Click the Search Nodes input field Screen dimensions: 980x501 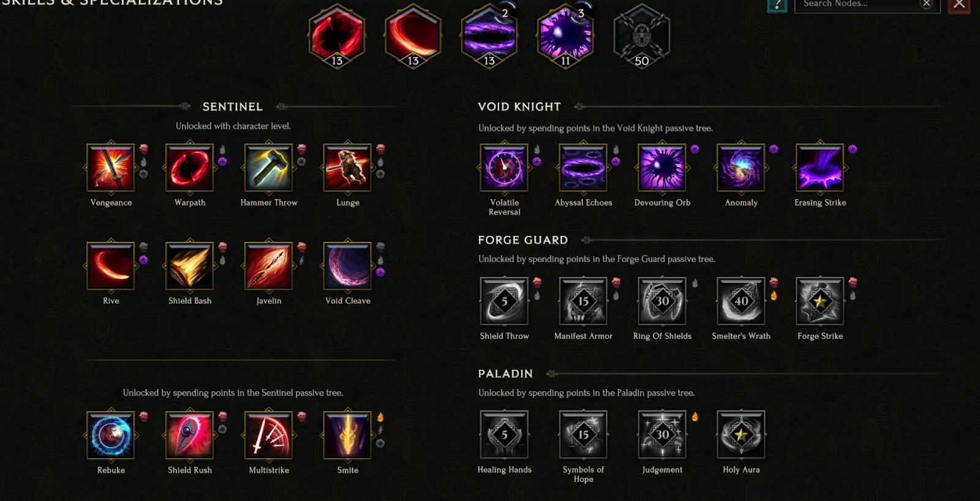858,4
